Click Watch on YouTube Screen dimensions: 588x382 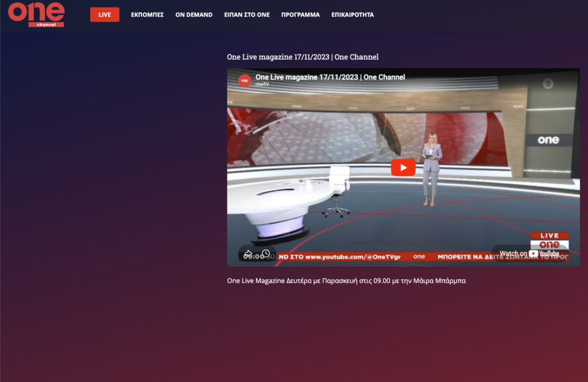click(x=529, y=254)
